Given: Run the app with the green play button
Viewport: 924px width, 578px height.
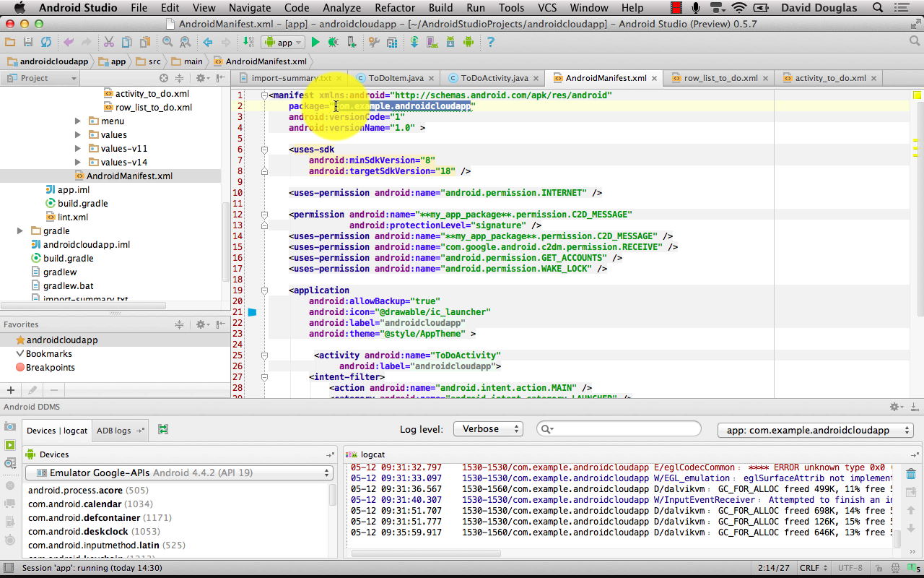Looking at the screenshot, I should coord(315,43).
